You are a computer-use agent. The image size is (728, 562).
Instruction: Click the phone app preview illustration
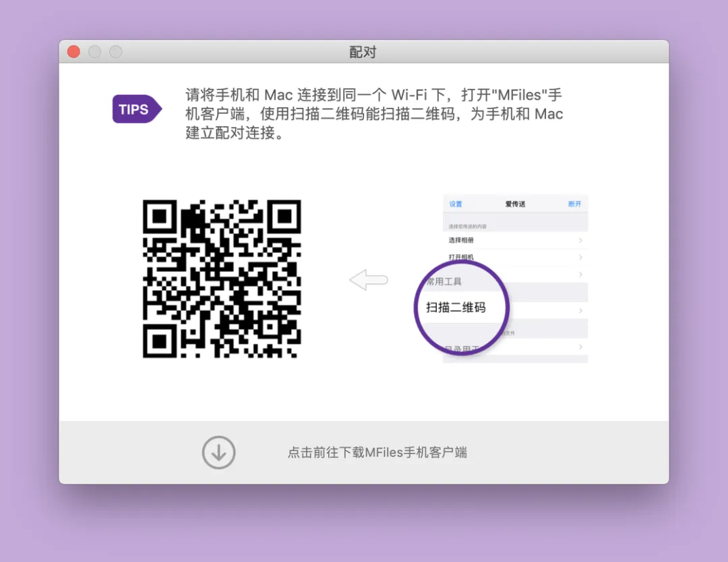[501, 278]
